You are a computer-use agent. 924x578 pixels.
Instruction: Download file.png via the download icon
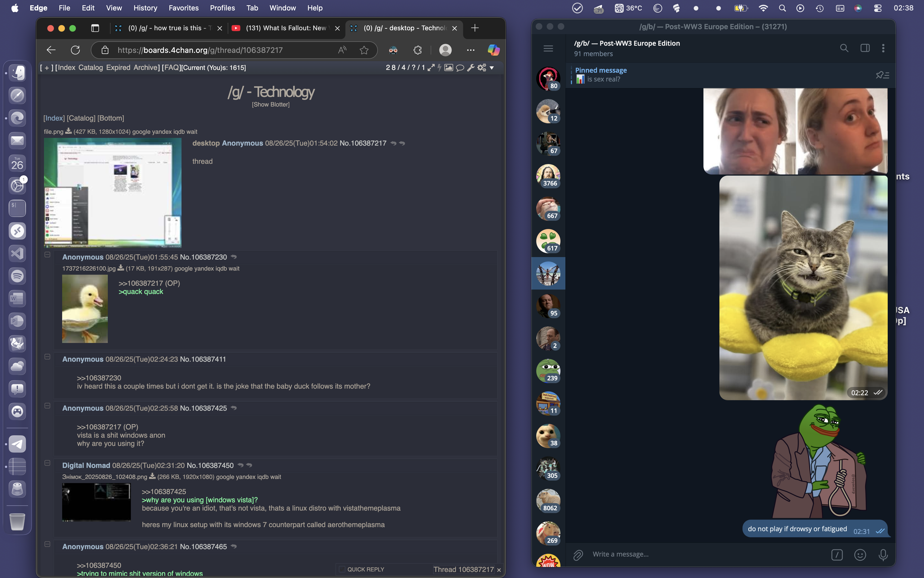(68, 131)
